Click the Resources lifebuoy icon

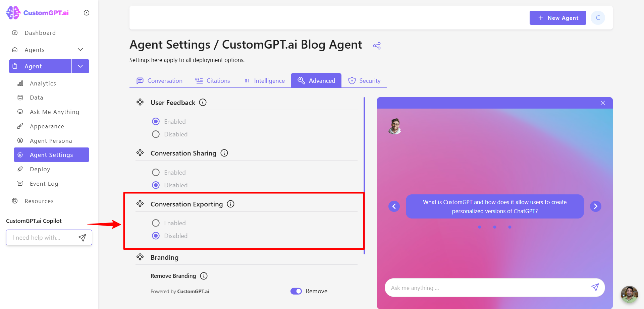15,201
